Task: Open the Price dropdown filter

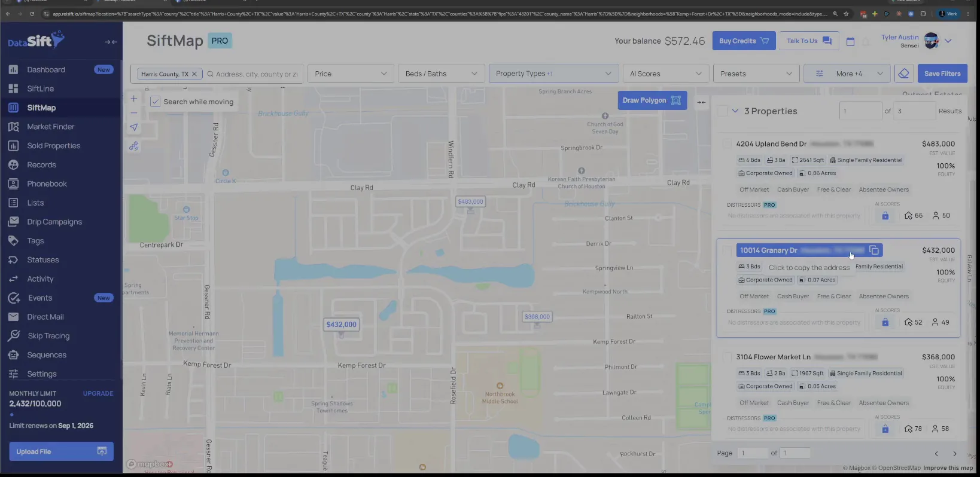Action: click(351, 74)
